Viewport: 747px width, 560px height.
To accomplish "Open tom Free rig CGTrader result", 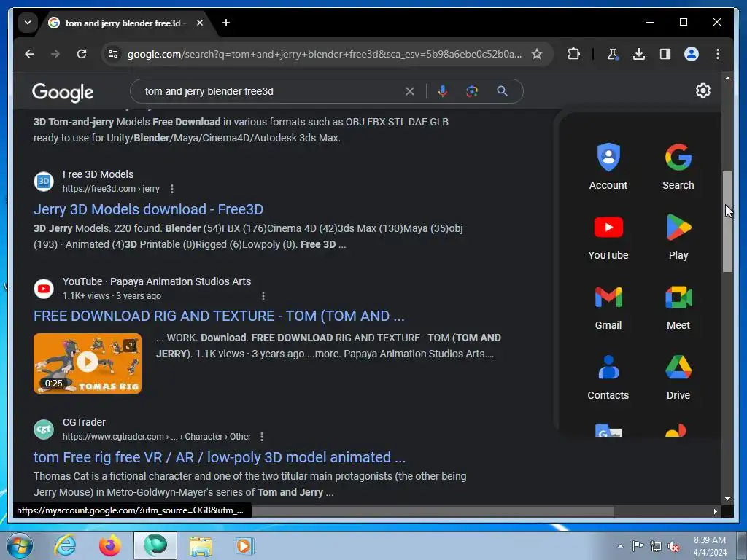I will (219, 457).
